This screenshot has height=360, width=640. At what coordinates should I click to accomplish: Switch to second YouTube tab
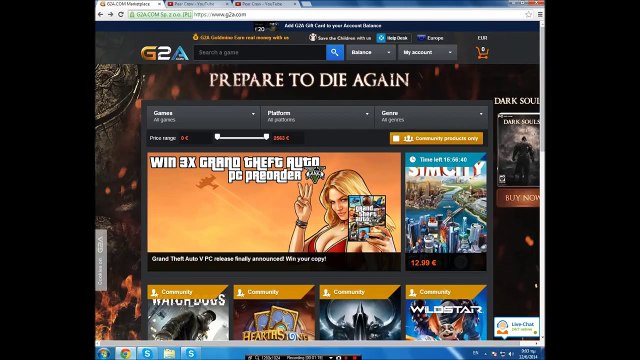[x=265, y=4]
